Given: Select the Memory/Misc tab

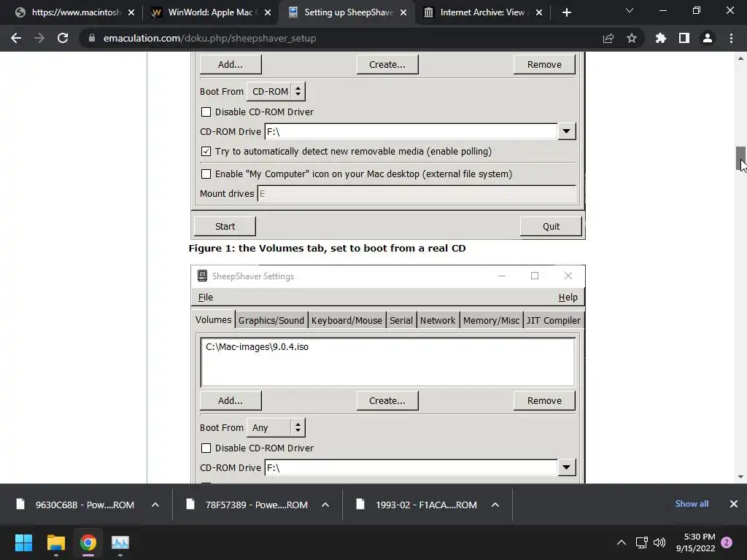Looking at the screenshot, I should pos(491,321).
